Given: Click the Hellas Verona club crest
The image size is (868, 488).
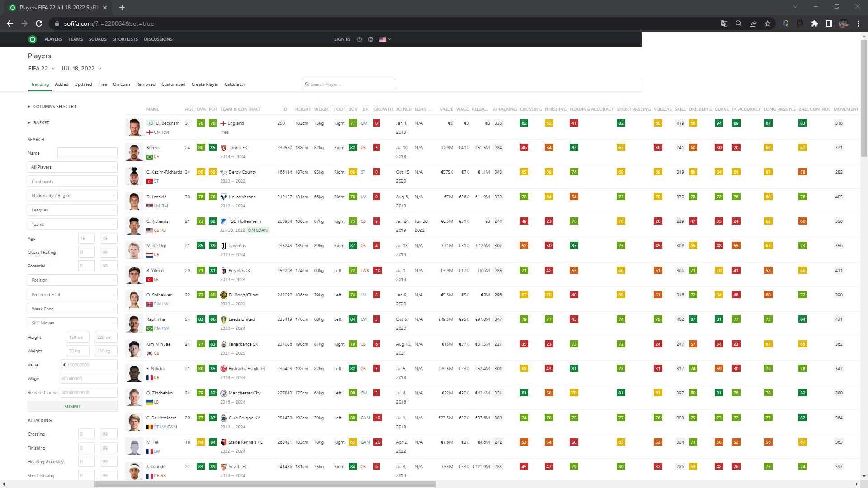Looking at the screenshot, I should tap(223, 197).
